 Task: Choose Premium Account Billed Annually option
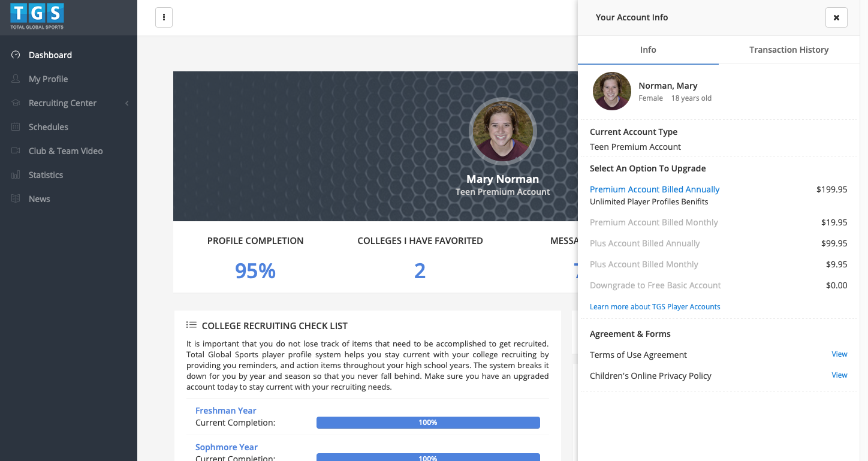(x=655, y=189)
